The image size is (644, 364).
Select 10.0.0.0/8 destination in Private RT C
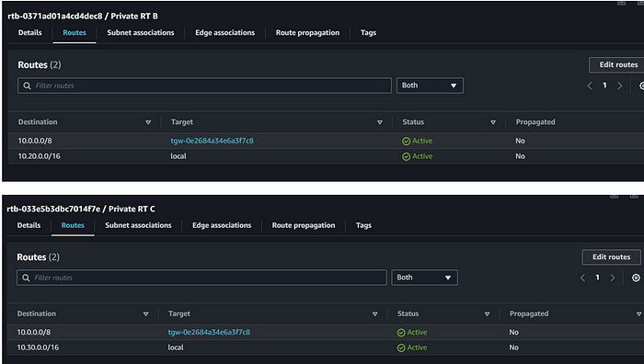(34, 332)
